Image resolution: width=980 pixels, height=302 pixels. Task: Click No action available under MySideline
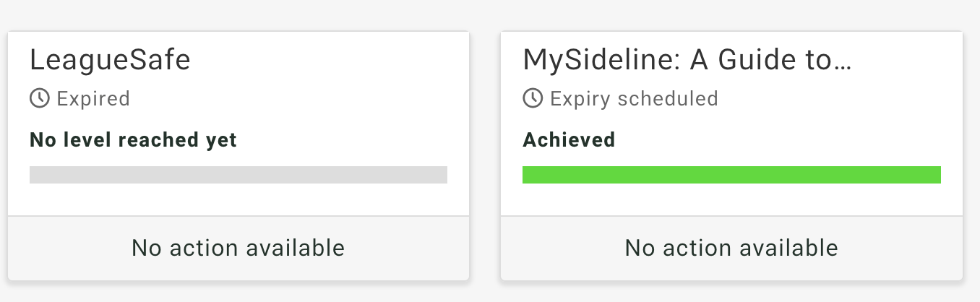(x=731, y=249)
